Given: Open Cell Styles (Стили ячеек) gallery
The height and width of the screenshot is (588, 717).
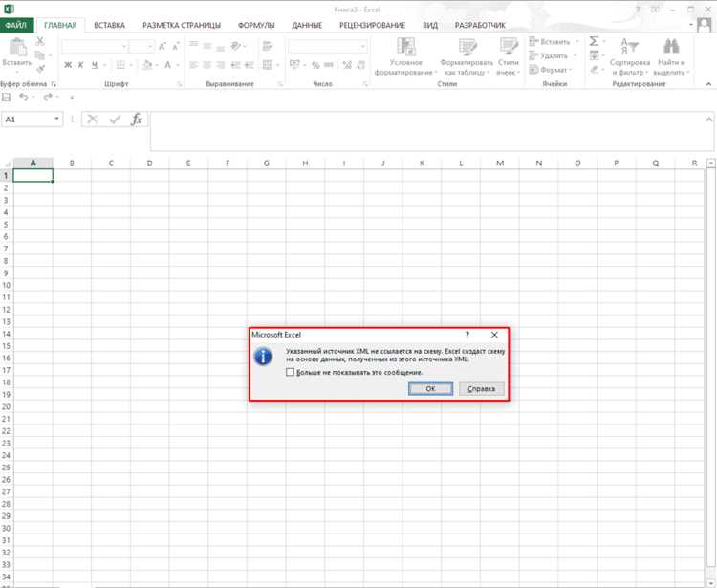Looking at the screenshot, I should (x=508, y=56).
